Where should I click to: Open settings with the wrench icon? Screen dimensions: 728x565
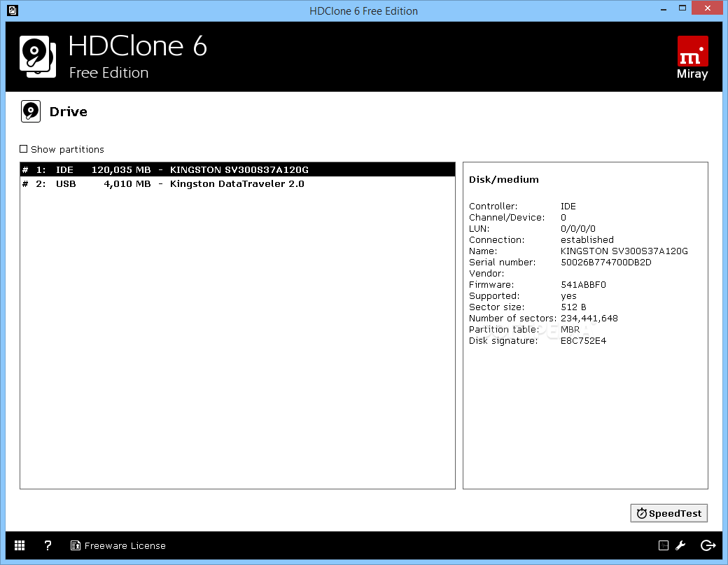point(680,545)
